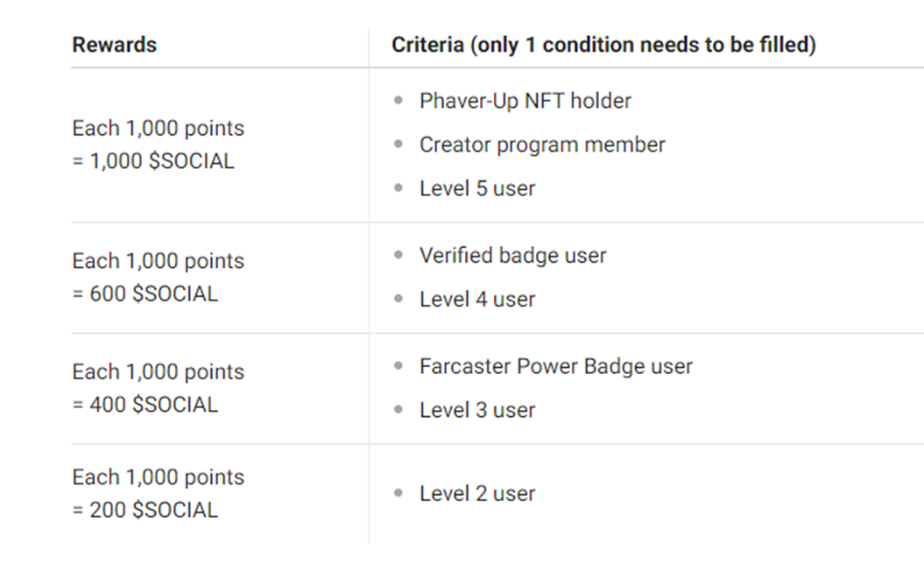Click bullet beside Phaver-Up NFT holder
924x572 pixels.
pyautogui.click(x=399, y=100)
